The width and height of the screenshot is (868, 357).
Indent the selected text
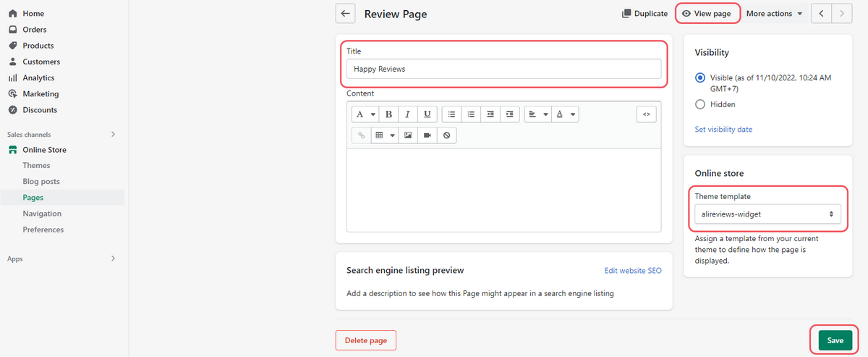coord(510,114)
